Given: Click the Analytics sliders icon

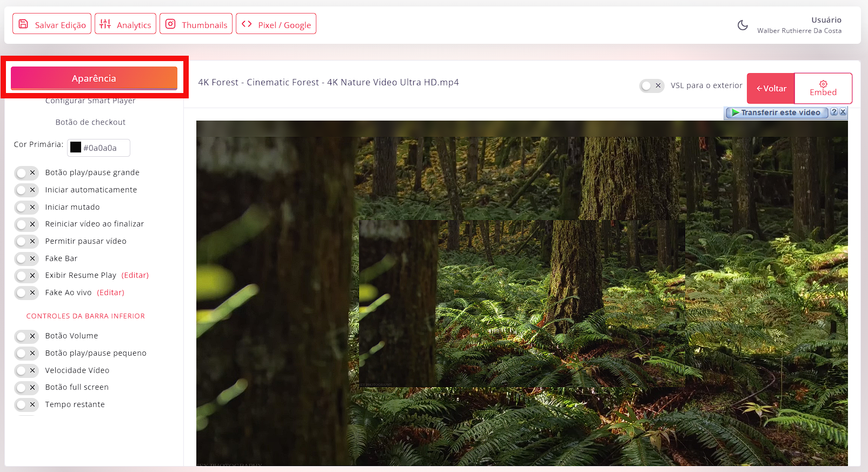Looking at the screenshot, I should tap(105, 24).
